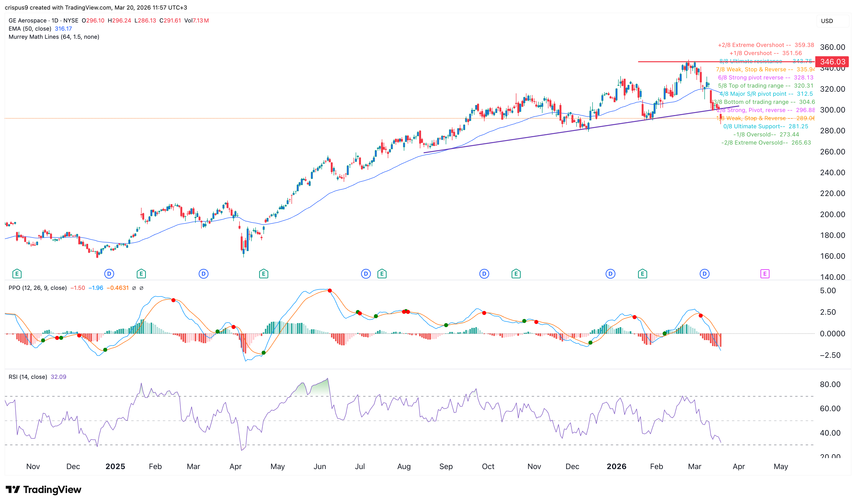Click the red 346.03 price label
Image resolution: width=856 pixels, height=504 pixels.
tap(832, 62)
